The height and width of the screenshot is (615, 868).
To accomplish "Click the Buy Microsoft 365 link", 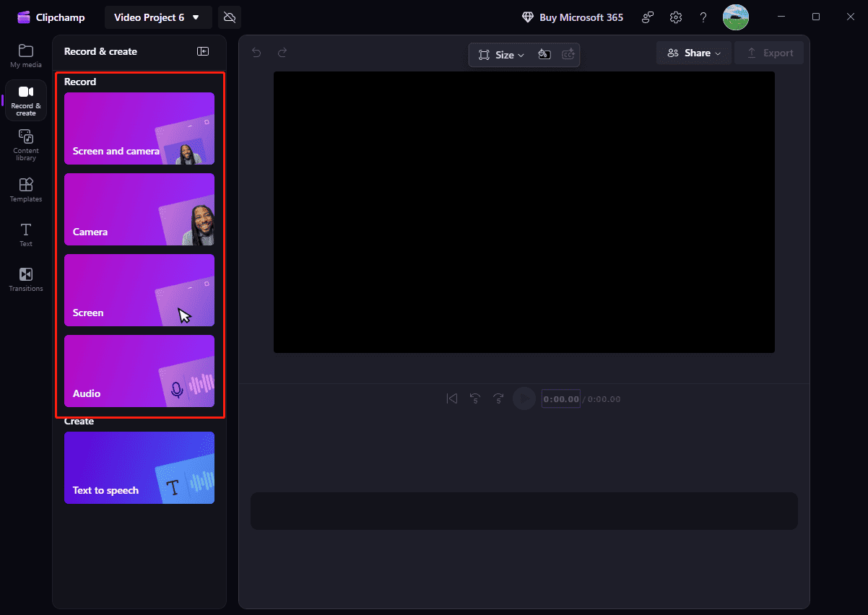I will pyautogui.click(x=573, y=17).
